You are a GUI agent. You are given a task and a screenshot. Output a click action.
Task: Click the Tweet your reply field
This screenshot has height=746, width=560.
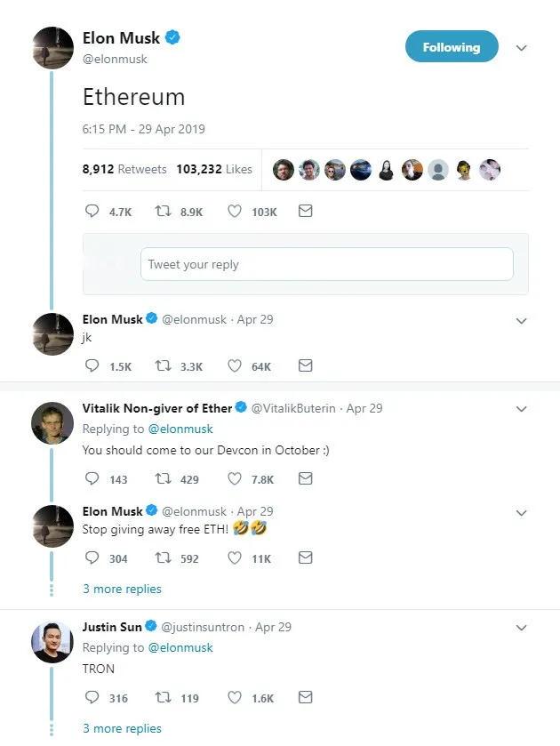(326, 264)
